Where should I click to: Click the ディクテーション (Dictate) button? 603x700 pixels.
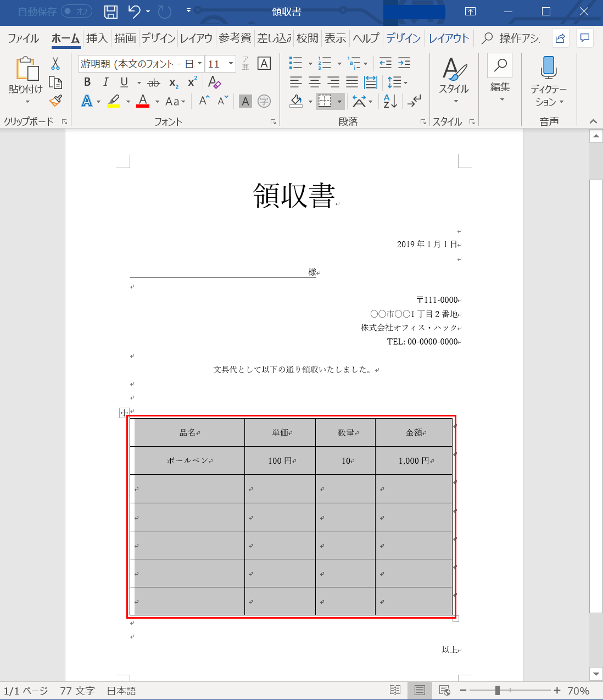tap(549, 81)
